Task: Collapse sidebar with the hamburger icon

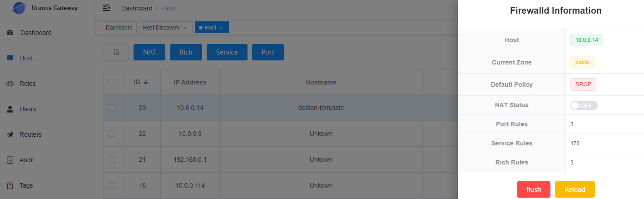Action: click(x=106, y=8)
